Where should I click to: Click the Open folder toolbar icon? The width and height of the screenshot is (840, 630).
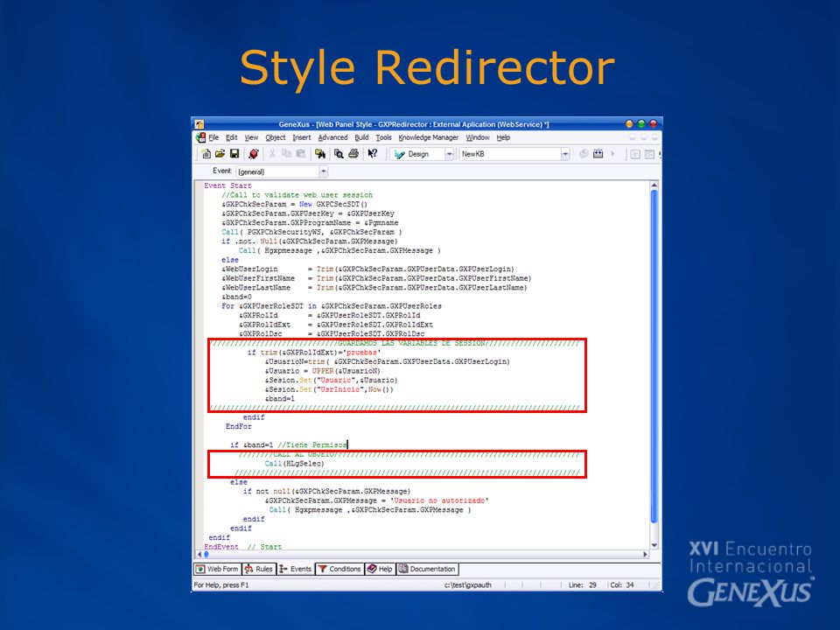220,154
